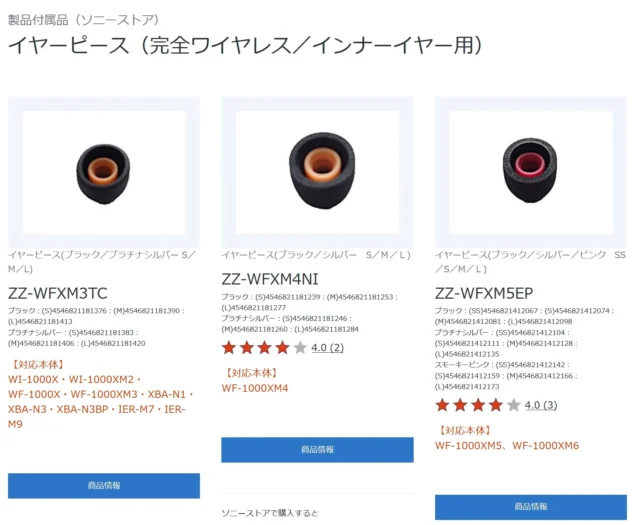Click the WI-1000X compatible models list

[x=100, y=402]
